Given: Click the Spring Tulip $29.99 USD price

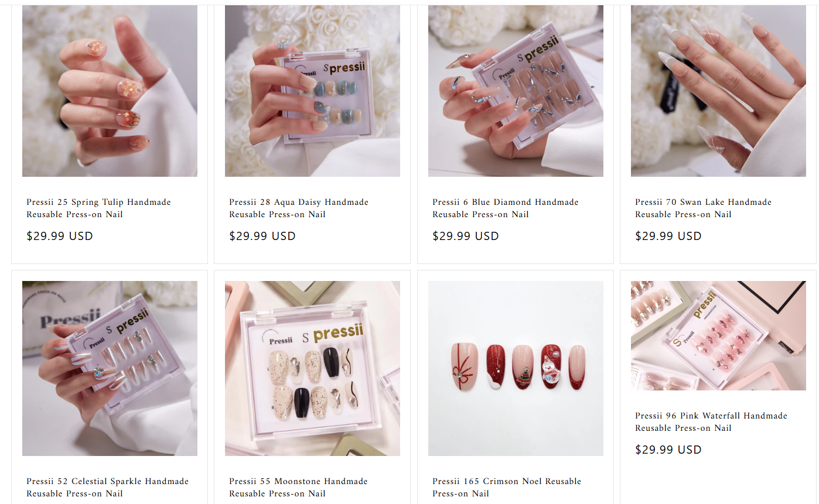Looking at the screenshot, I should (60, 236).
